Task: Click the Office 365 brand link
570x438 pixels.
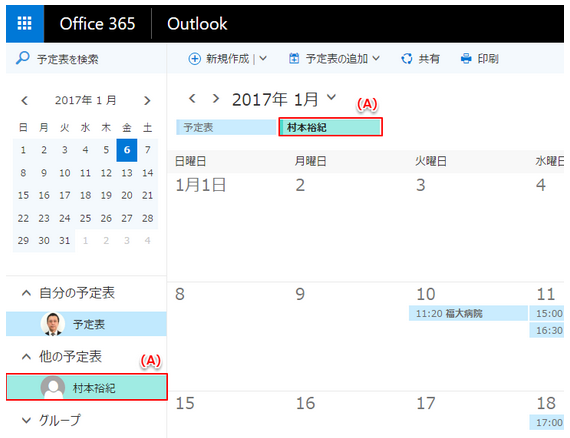Action: coord(97,24)
